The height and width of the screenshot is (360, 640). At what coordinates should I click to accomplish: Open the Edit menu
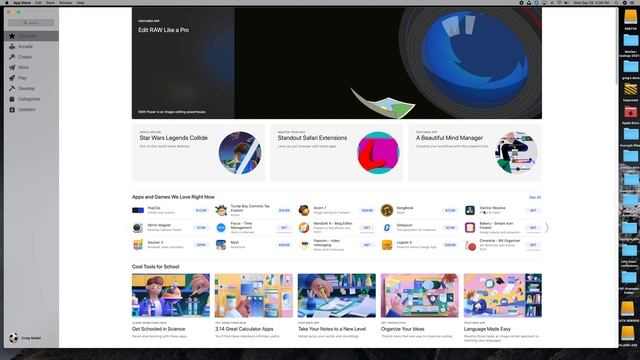click(38, 2)
